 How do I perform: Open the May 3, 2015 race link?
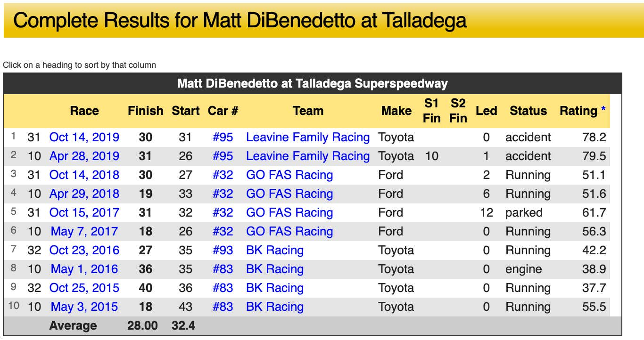tap(84, 307)
